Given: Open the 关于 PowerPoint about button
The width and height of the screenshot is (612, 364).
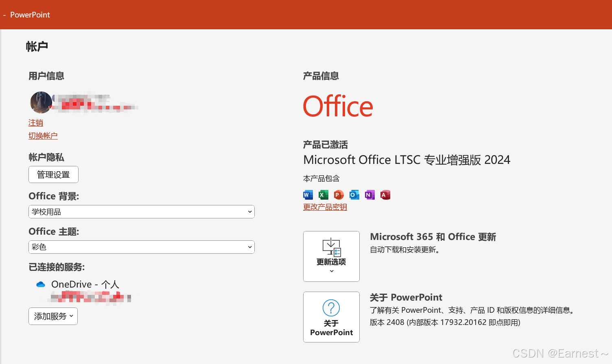Looking at the screenshot, I should 331,317.
